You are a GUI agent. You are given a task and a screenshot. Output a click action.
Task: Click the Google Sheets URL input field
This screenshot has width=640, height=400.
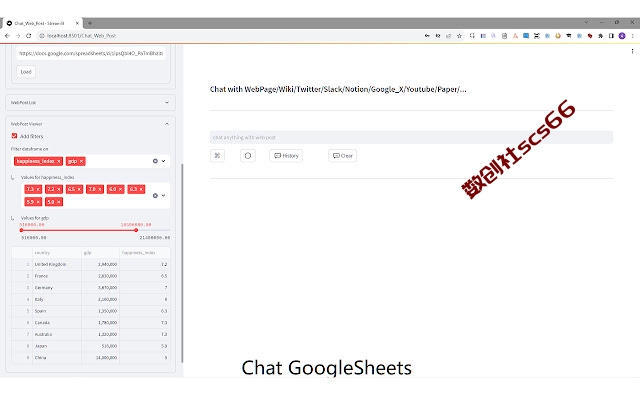pos(91,53)
